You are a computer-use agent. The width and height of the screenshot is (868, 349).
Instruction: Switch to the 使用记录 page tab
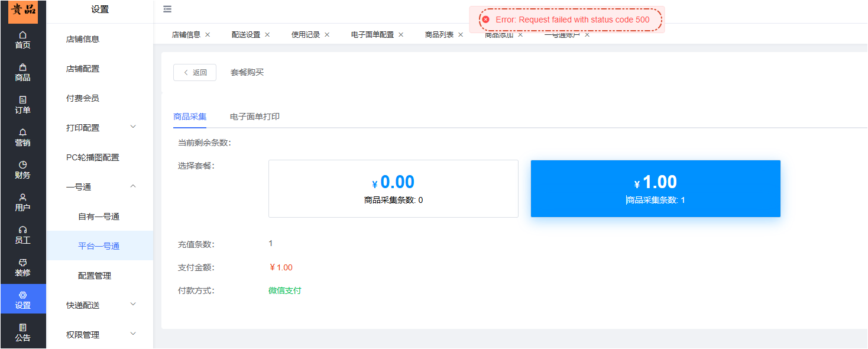tap(306, 35)
